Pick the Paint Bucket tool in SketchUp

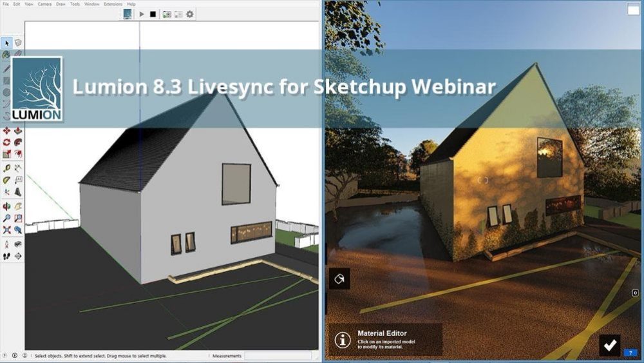6,54
